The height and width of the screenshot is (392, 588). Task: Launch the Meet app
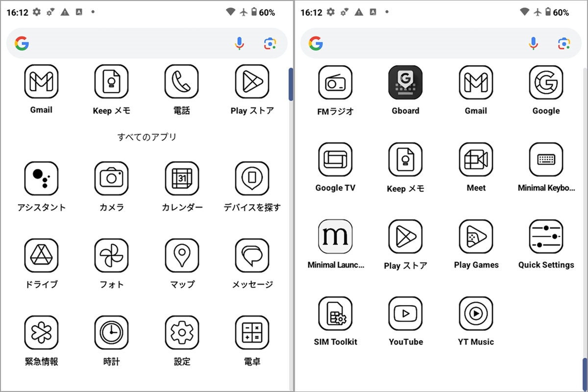click(x=476, y=159)
